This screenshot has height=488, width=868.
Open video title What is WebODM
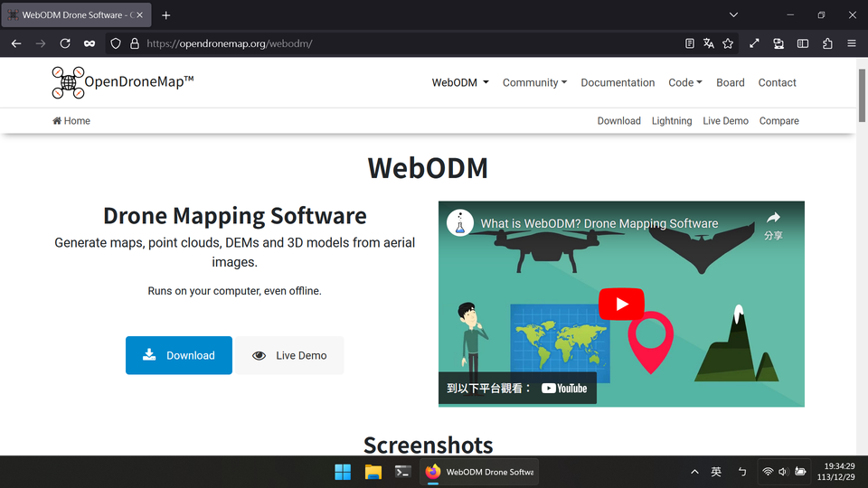tap(599, 223)
